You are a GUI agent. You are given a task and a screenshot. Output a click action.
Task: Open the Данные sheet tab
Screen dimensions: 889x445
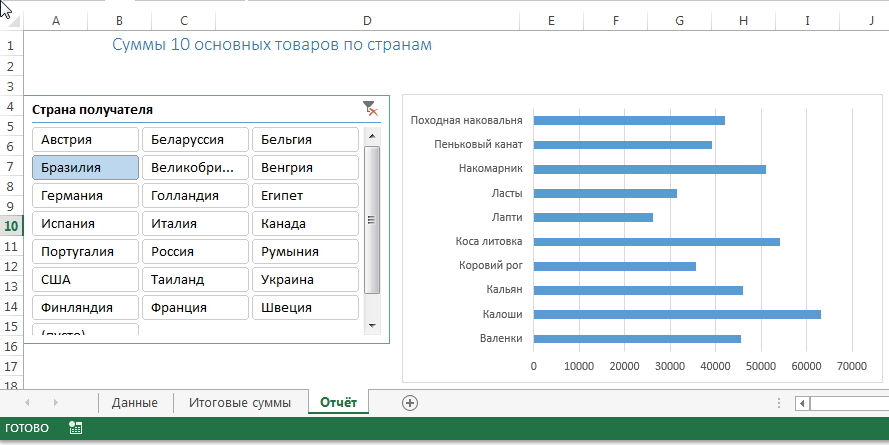tap(135, 403)
